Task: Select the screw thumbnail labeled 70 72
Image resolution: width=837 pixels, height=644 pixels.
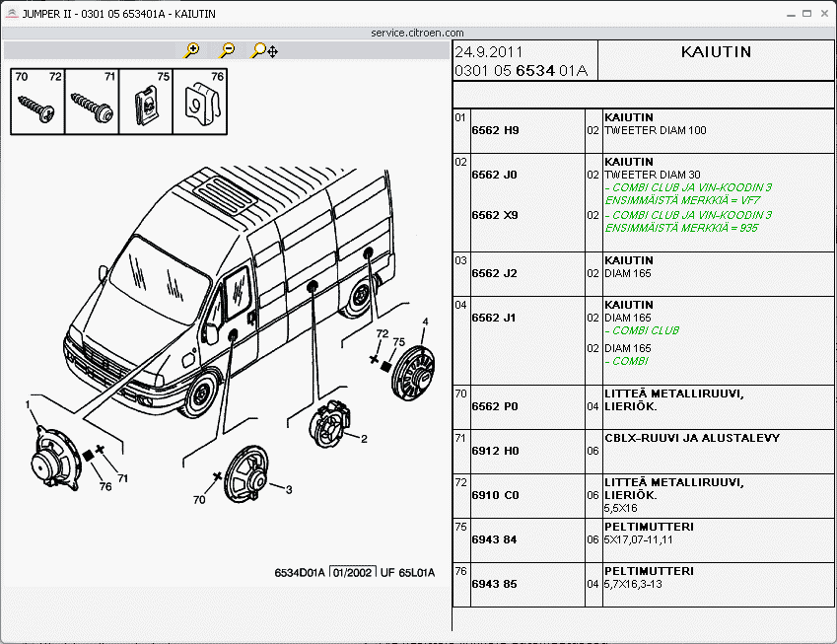Action: (37, 102)
